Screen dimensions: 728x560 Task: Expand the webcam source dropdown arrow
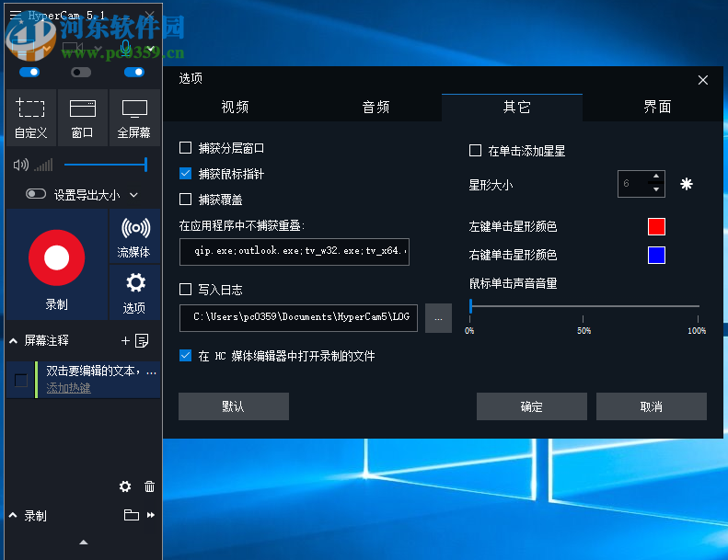tap(98, 48)
